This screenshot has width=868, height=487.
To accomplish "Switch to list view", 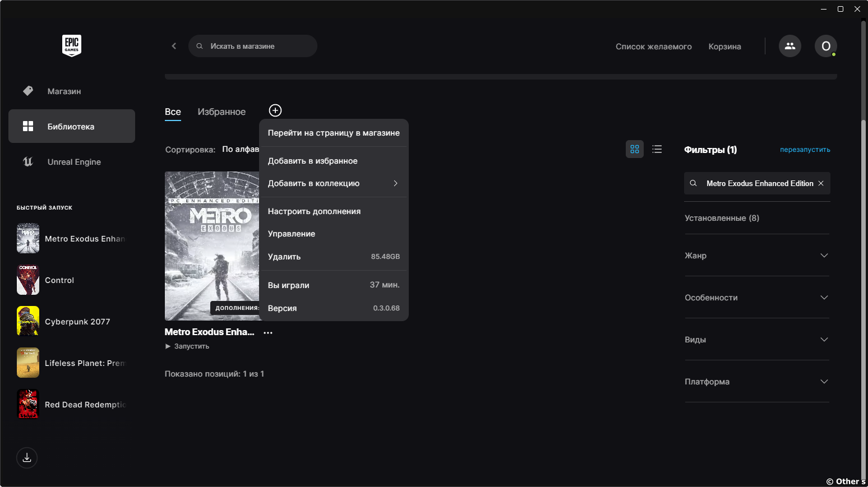I will pyautogui.click(x=657, y=149).
